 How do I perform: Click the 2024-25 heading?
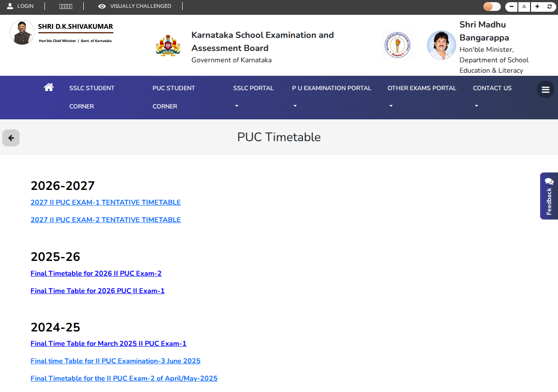coord(55,328)
